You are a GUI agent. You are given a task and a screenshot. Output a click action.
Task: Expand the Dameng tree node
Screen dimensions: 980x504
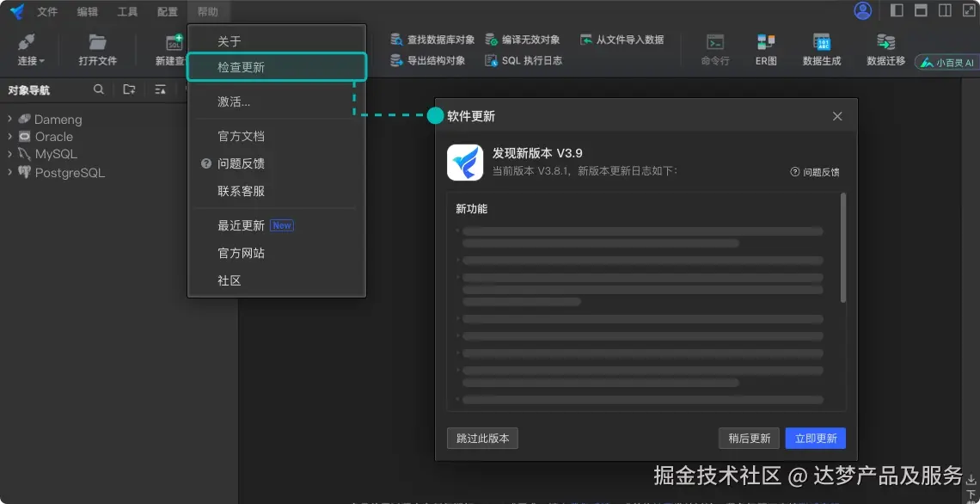[x=10, y=119]
